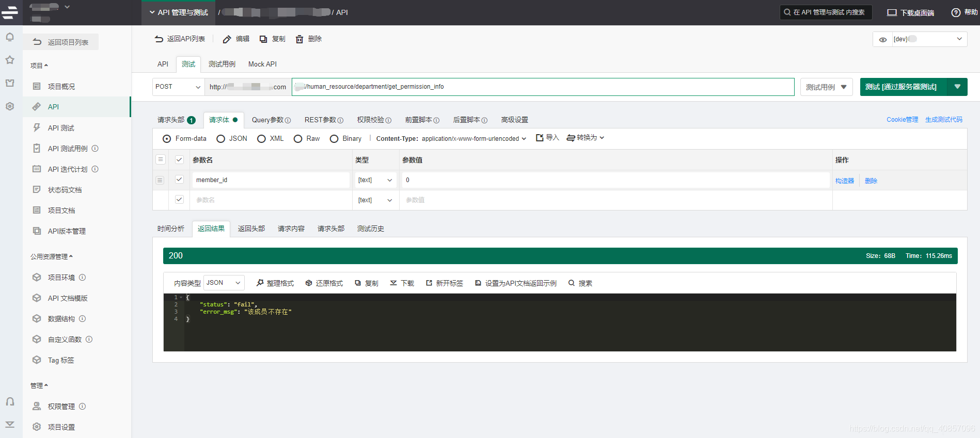Select the Form-data radio button

click(167, 139)
